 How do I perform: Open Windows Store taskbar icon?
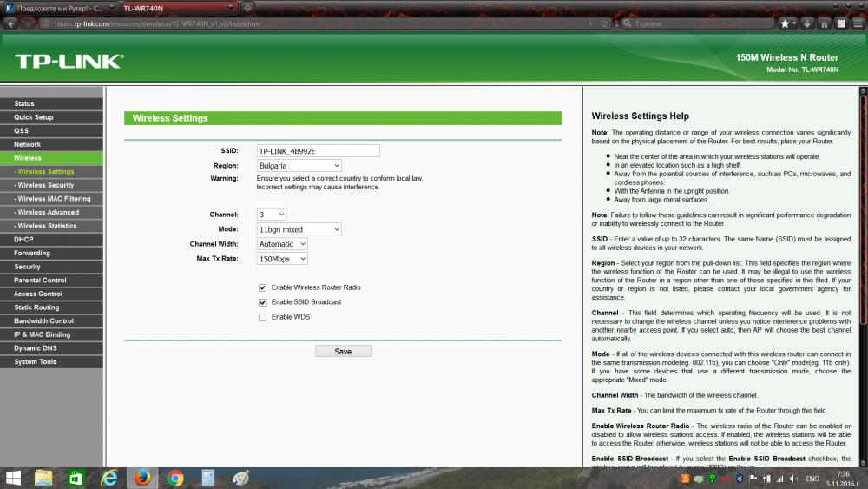(x=76, y=478)
